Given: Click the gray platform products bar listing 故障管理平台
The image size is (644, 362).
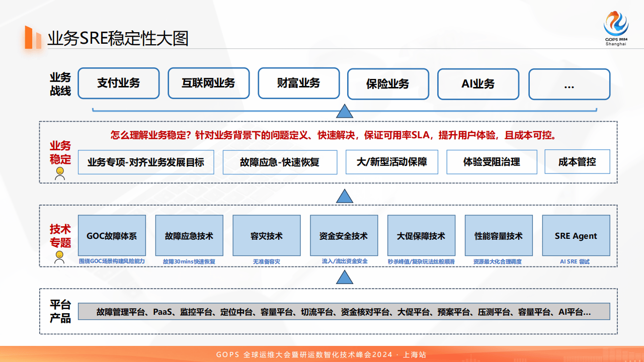Looking at the screenshot, I should coord(345,311).
